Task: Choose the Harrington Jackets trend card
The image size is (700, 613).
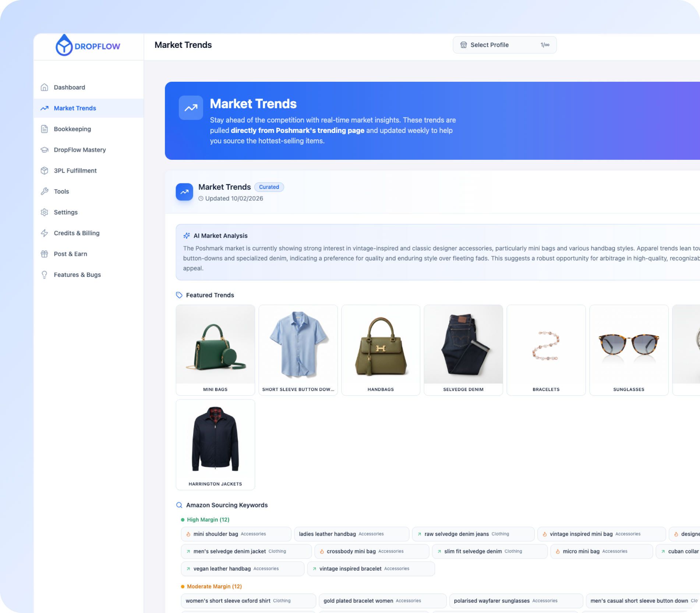Action: coord(215,444)
